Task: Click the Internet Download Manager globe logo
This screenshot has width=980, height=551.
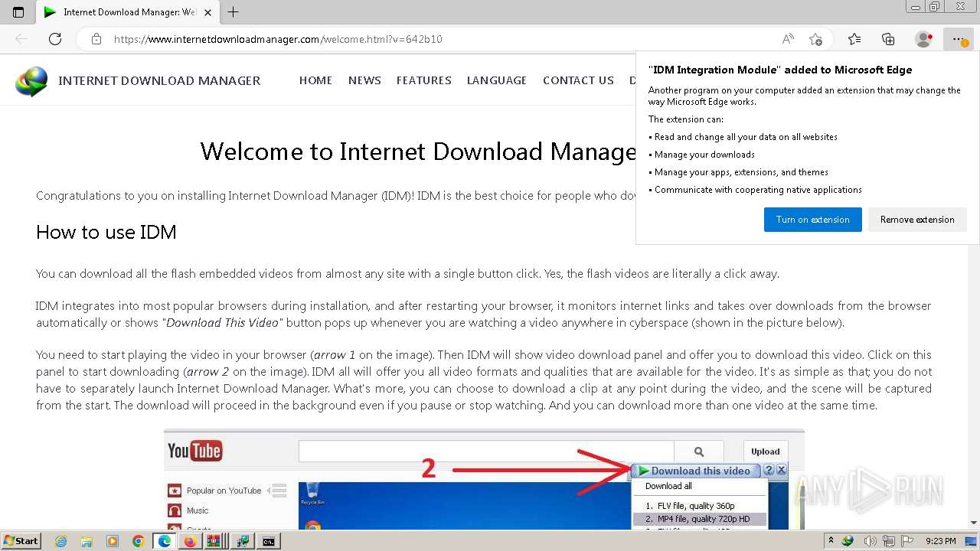Action: [x=31, y=81]
